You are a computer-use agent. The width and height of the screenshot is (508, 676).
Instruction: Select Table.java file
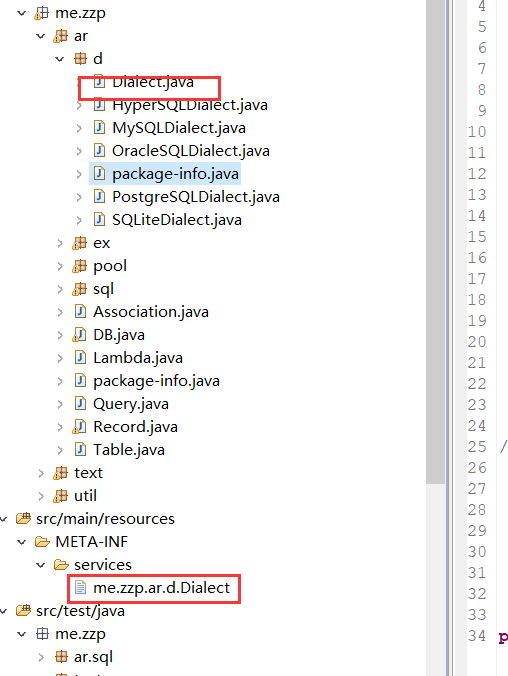point(129,450)
